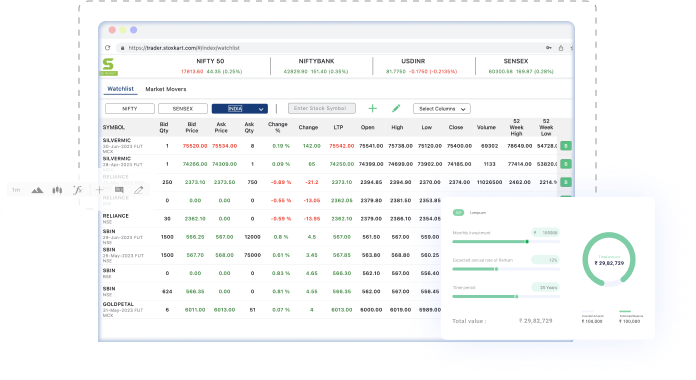Image resolution: width=696 pixels, height=380 pixels.
Task: Click the monthly investment amount field
Action: point(546,233)
